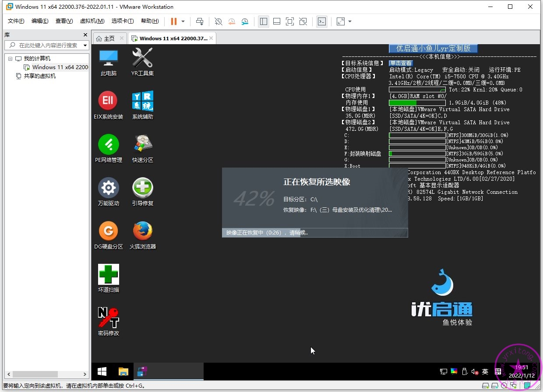Click the USB safely remove tray icon
543x392 pixels.
[465, 371]
